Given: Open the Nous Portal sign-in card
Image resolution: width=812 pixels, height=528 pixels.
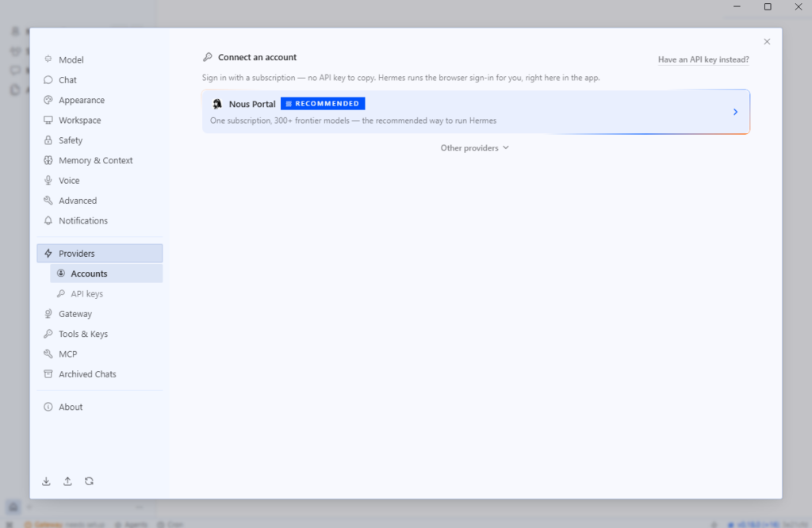Looking at the screenshot, I should pyautogui.click(x=476, y=112).
